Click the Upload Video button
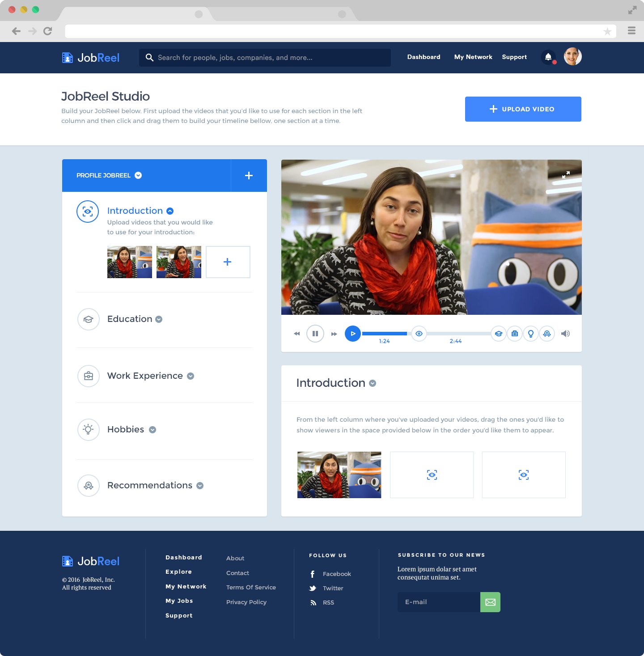This screenshot has width=644, height=656. coord(523,109)
